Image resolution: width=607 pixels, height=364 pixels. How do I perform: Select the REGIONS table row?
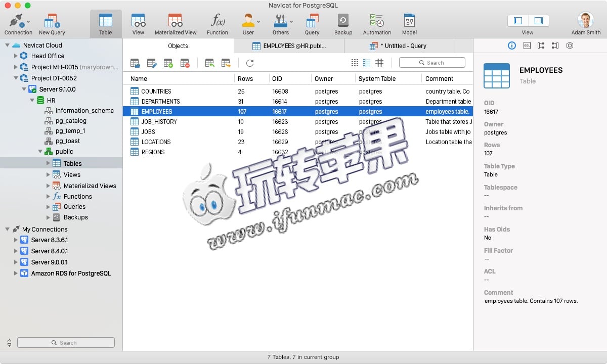(298, 152)
